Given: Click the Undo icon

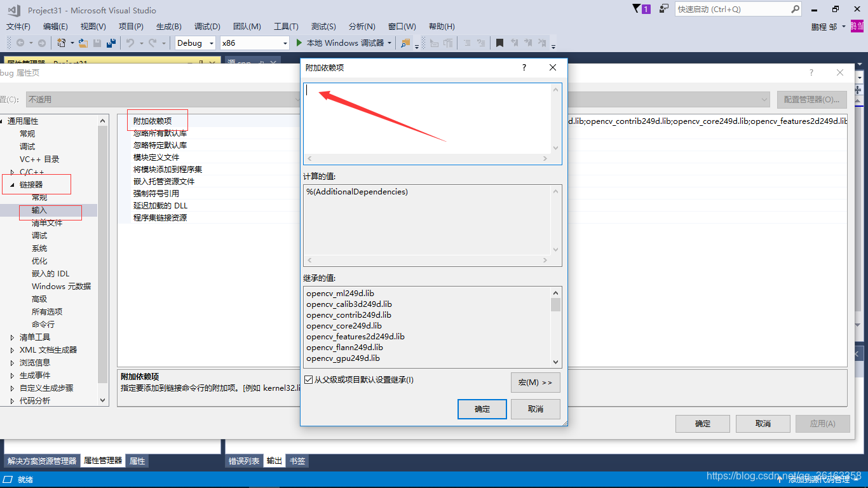Looking at the screenshot, I should click(132, 43).
